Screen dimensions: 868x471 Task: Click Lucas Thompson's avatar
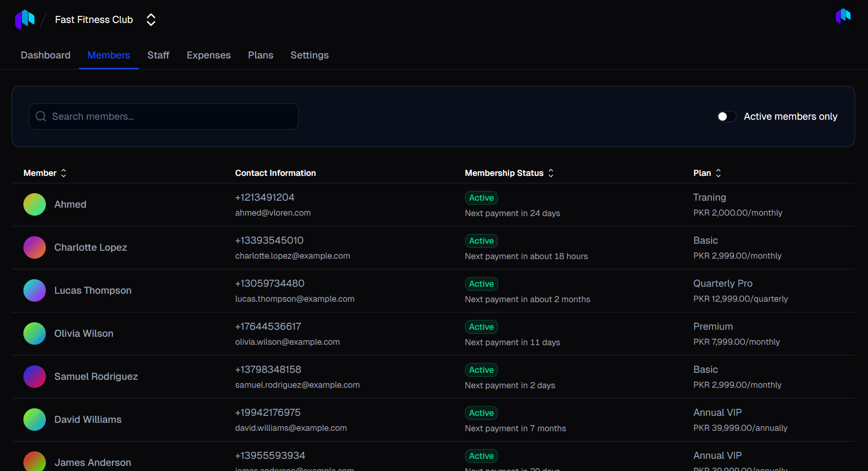point(35,290)
